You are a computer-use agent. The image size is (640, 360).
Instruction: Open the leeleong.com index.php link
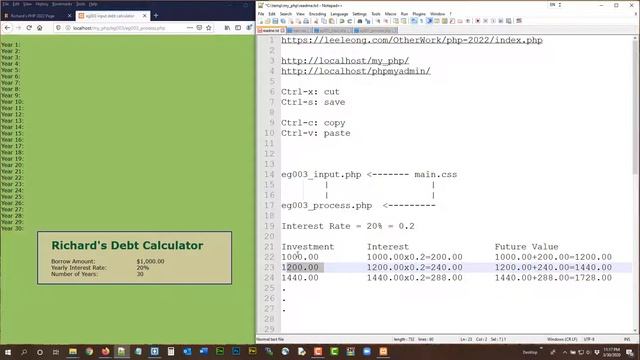pos(412,40)
